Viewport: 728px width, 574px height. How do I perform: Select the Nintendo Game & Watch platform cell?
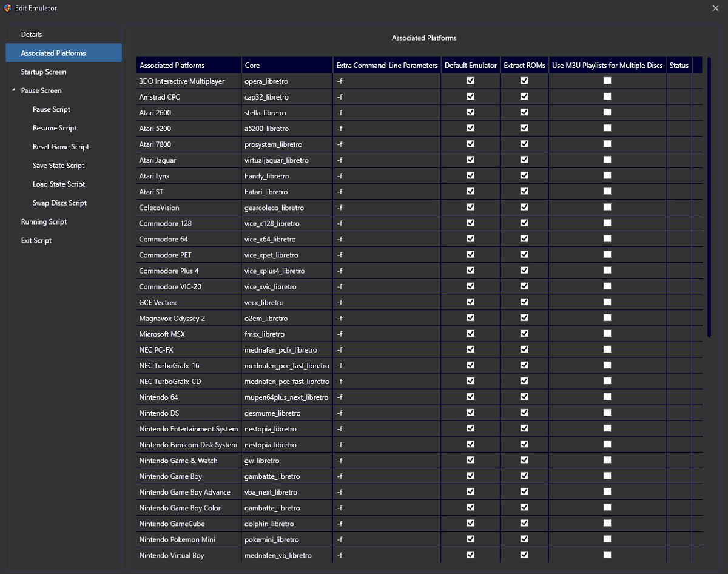click(x=189, y=461)
